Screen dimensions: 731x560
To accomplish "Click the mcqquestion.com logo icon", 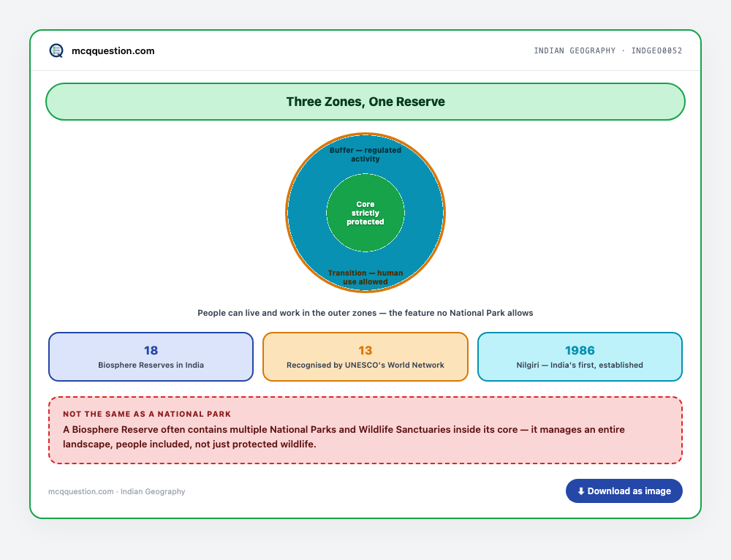I will (x=56, y=50).
